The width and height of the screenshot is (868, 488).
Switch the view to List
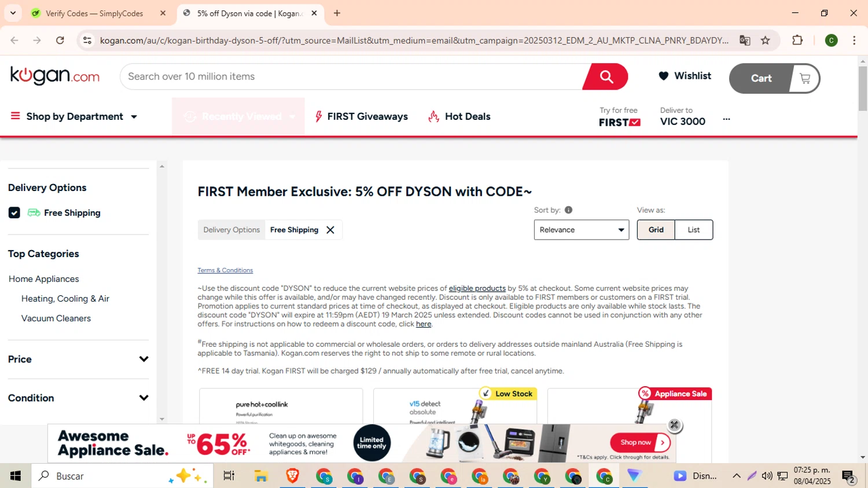(693, 230)
